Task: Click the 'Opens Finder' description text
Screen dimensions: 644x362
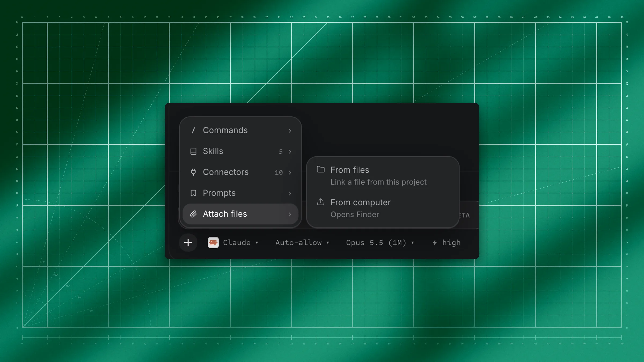Action: (355, 215)
